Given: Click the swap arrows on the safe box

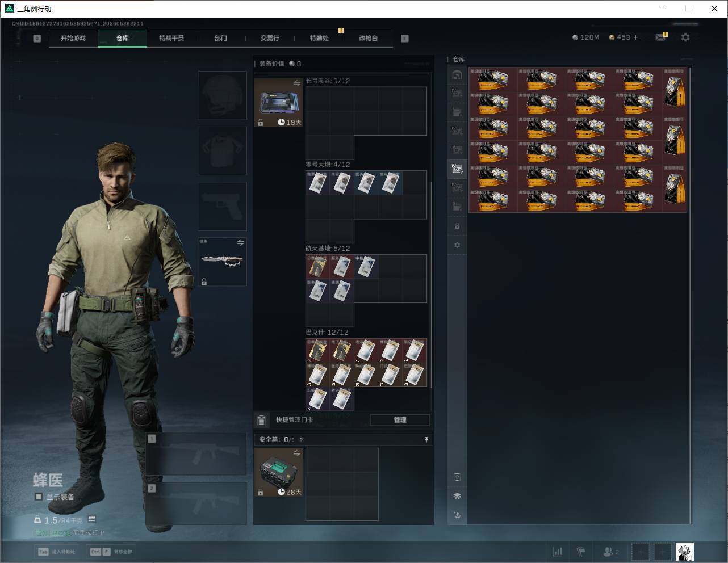Looking at the screenshot, I should tap(296, 453).
